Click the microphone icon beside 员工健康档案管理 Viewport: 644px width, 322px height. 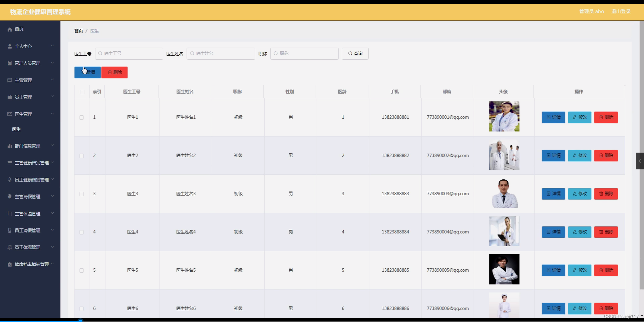pyautogui.click(x=9, y=179)
